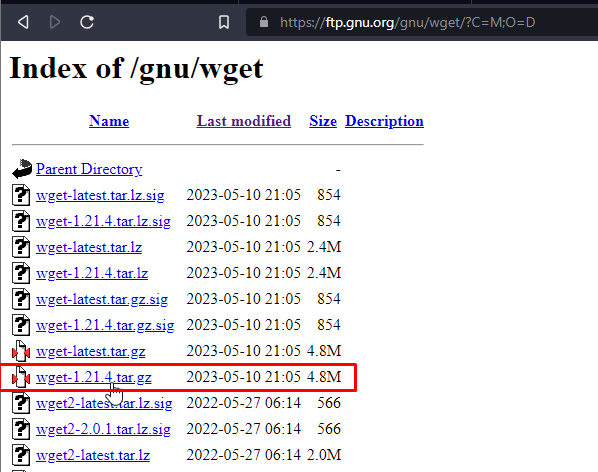Click the icon beside wget-latest.tar.gz.sig
Screen dimensions: 598x472
coord(21,299)
